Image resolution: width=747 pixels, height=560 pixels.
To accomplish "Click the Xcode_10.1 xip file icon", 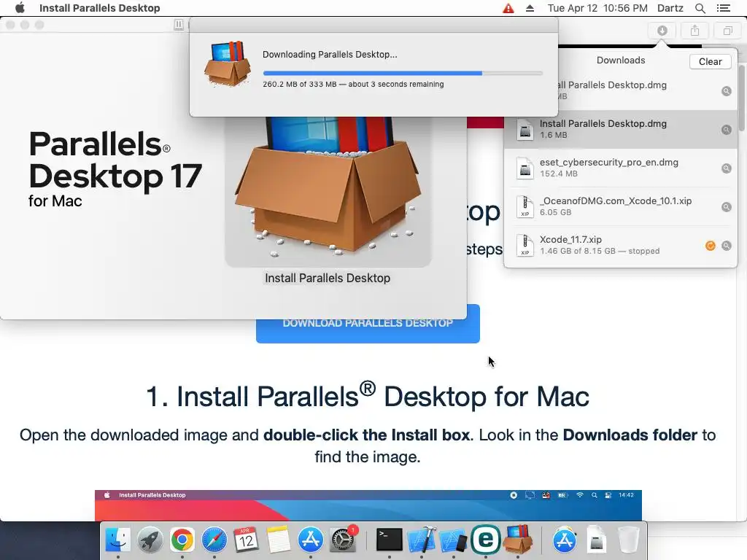I will (525, 206).
